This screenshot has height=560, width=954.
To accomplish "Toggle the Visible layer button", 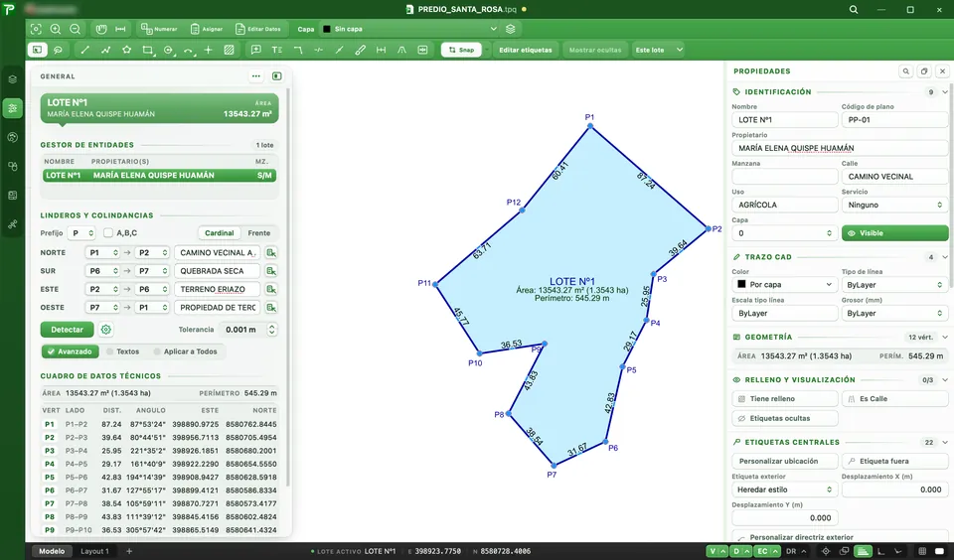I will (894, 233).
